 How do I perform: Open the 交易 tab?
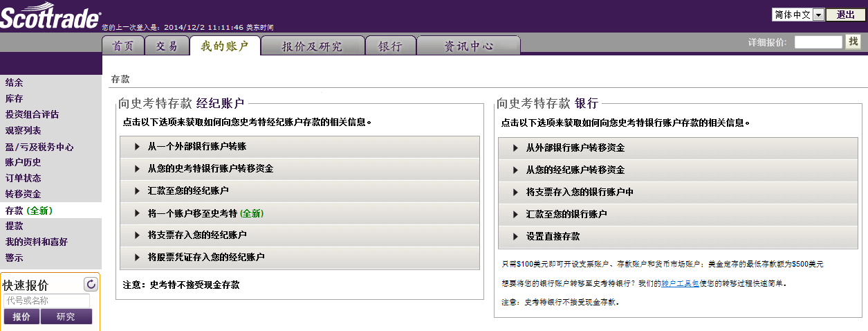tap(167, 46)
